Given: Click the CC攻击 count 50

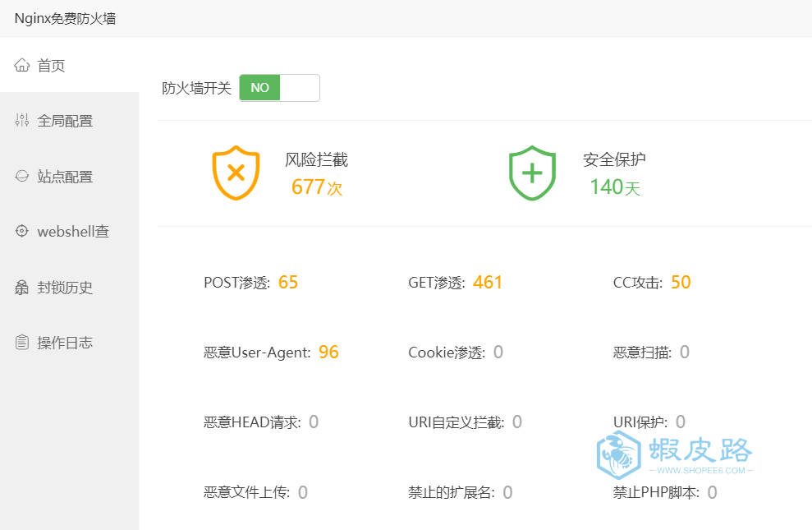Looking at the screenshot, I should pos(681,283).
